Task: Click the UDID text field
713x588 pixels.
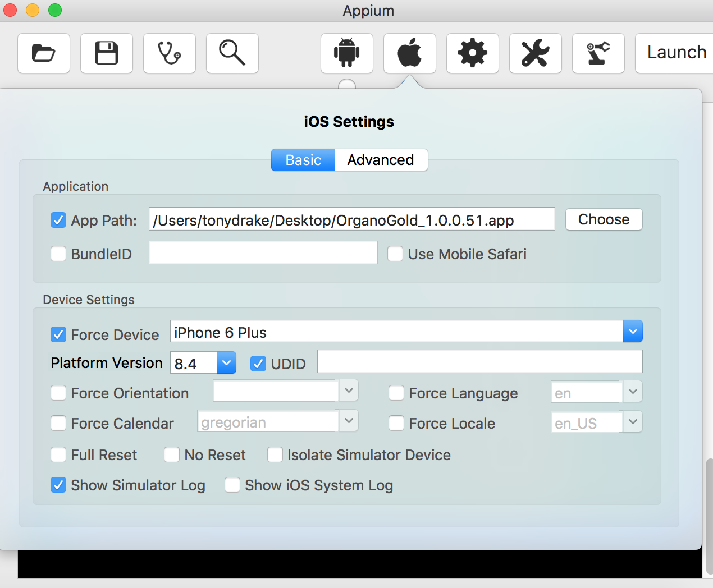Action: click(480, 361)
